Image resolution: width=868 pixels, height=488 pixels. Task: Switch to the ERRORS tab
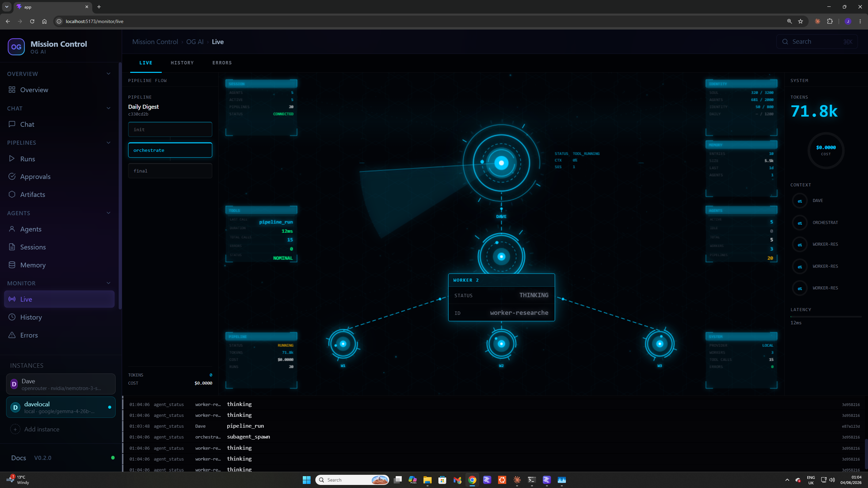[x=222, y=63]
